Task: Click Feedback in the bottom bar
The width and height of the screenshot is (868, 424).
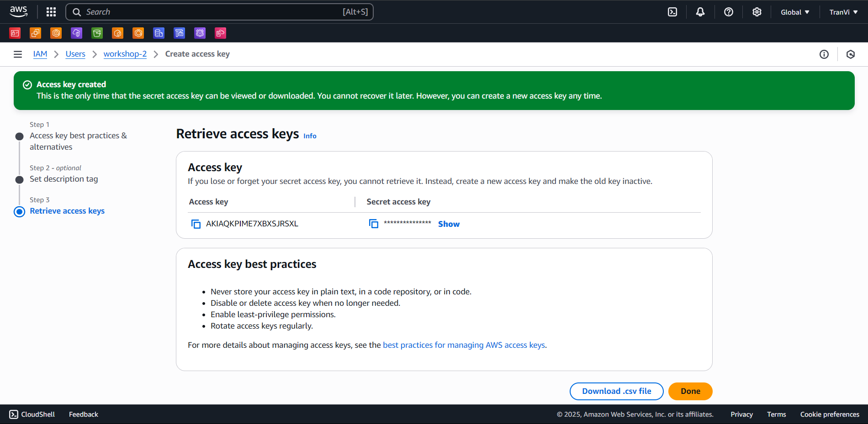Action: coord(83,414)
